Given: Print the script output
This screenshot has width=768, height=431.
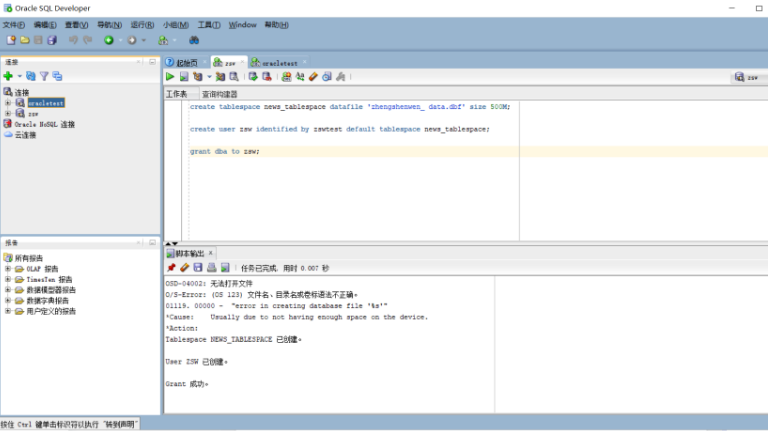Looking at the screenshot, I should [212, 267].
